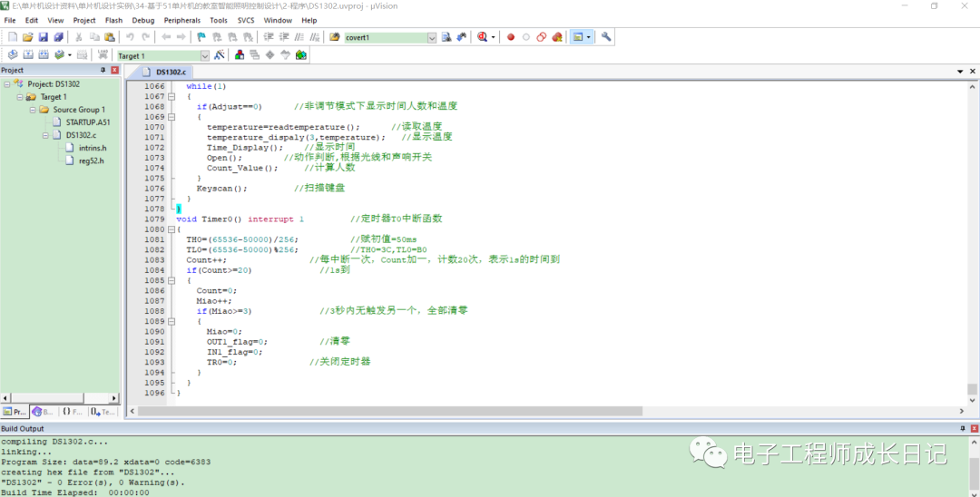Screen dimensions: 980x497
Task: Open the Target 1 selection dropdown
Action: pos(204,55)
